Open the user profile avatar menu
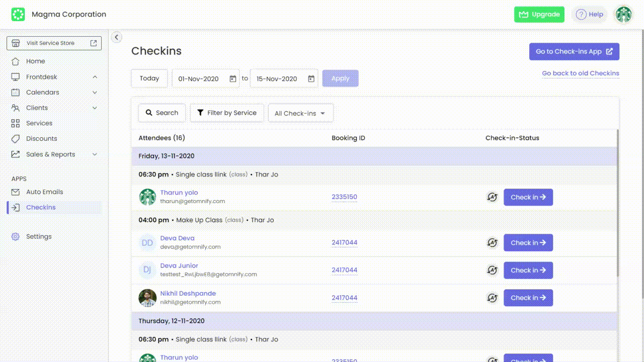Viewport: 644px width, 362px height. point(624,15)
